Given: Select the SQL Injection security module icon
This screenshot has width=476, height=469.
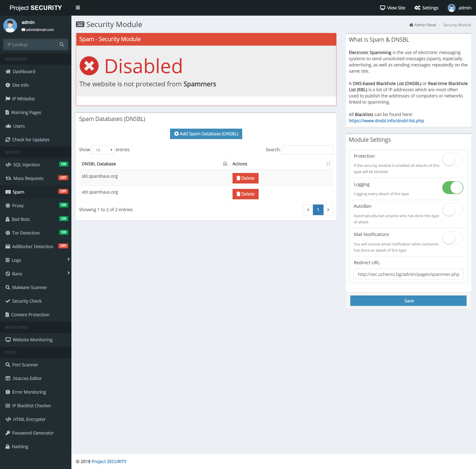Looking at the screenshot, I should point(8,164).
